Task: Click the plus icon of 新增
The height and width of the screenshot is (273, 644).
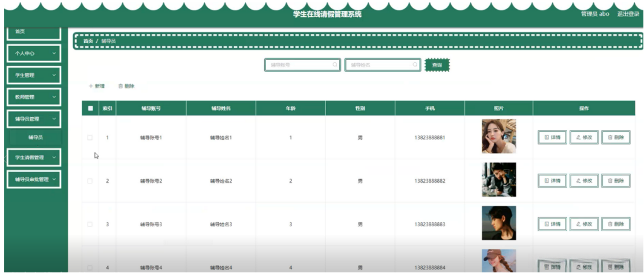Action: tap(91, 87)
